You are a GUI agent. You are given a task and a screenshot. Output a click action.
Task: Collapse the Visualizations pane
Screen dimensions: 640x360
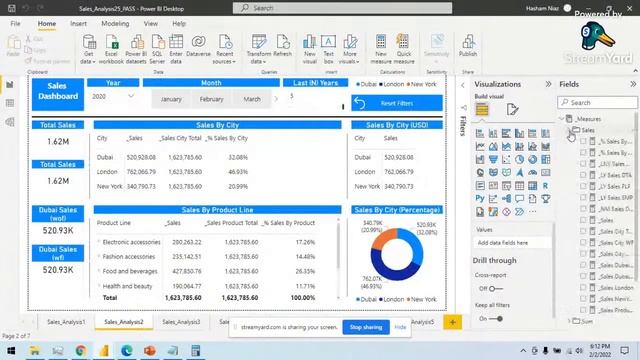(x=548, y=84)
